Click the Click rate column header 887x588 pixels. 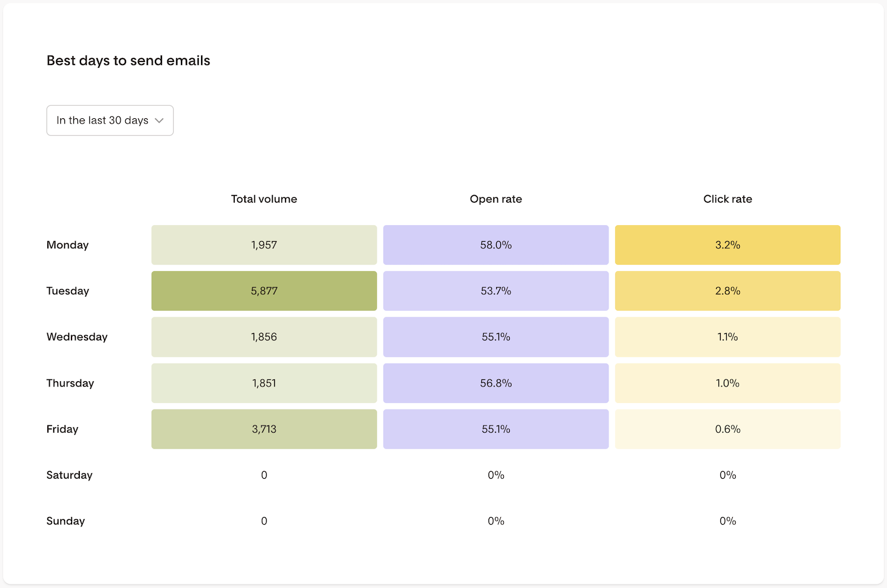click(x=727, y=199)
